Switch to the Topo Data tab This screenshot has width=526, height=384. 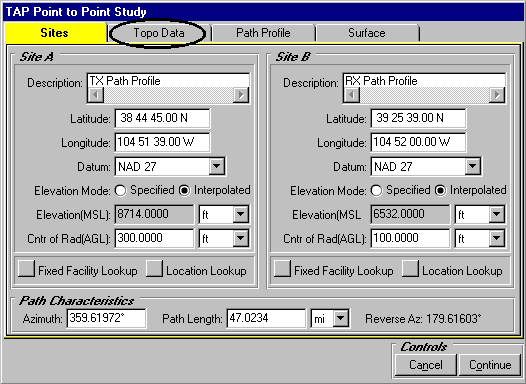point(159,33)
